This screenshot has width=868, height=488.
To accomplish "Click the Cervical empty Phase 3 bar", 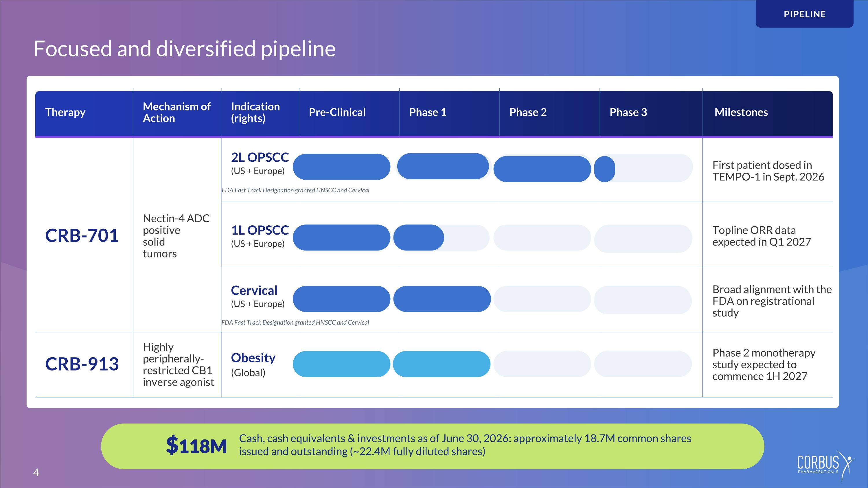I will point(643,300).
